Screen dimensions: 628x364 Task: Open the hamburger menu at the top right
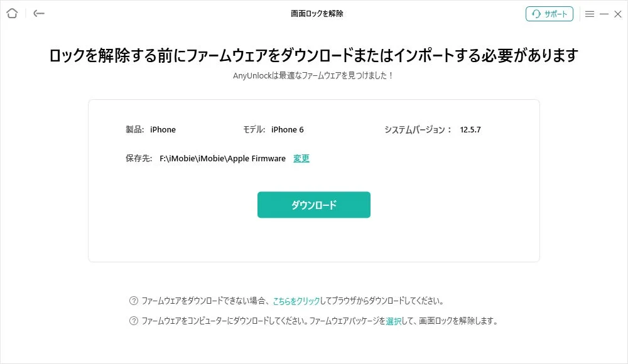tap(591, 13)
